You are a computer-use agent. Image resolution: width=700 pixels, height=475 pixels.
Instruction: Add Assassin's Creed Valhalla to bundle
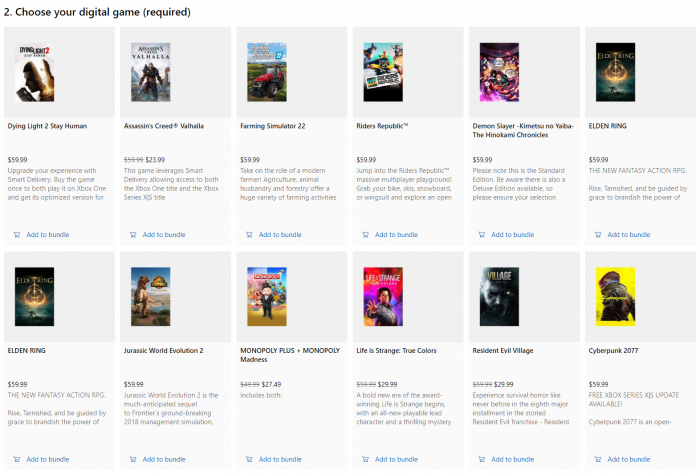(x=164, y=235)
